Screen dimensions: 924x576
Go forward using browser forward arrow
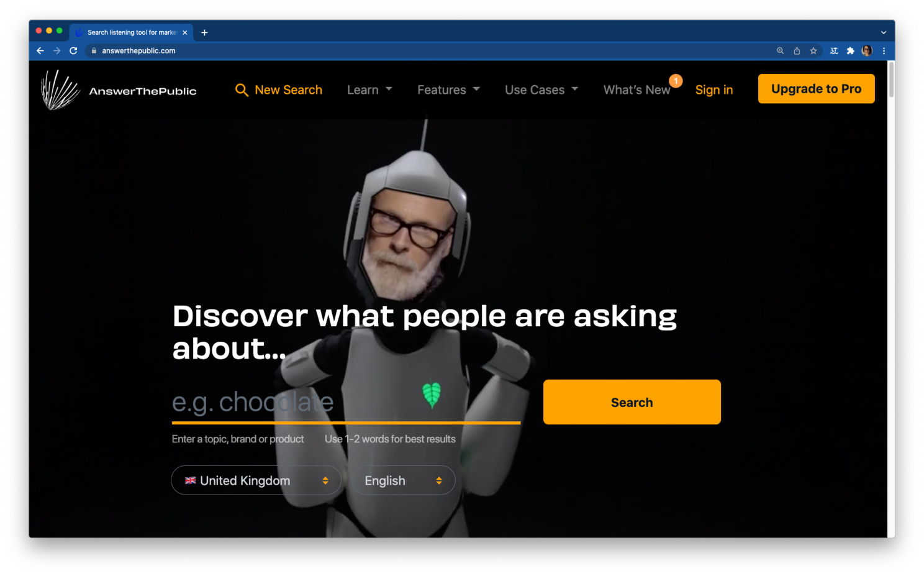pyautogui.click(x=57, y=51)
